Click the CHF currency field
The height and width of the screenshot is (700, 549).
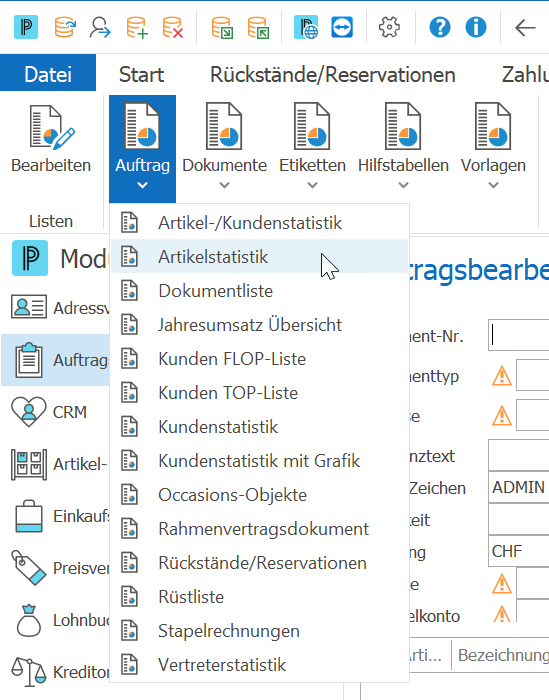[519, 551]
